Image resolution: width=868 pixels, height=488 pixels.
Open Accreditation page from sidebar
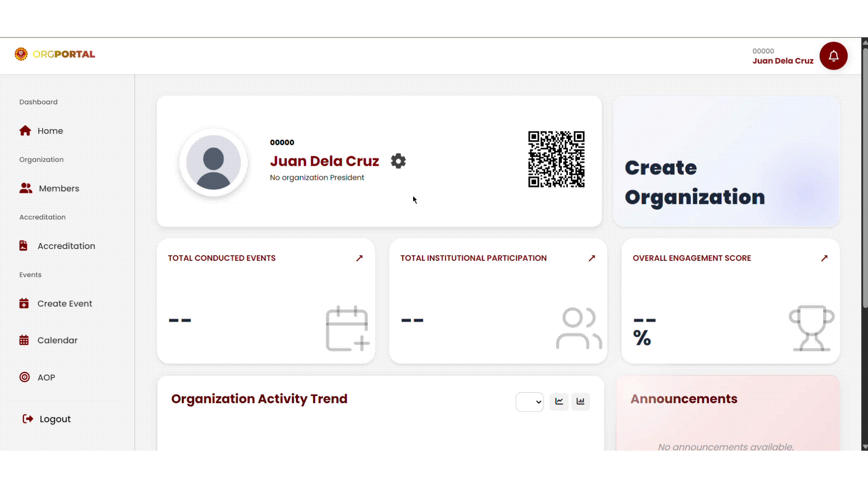coord(66,246)
